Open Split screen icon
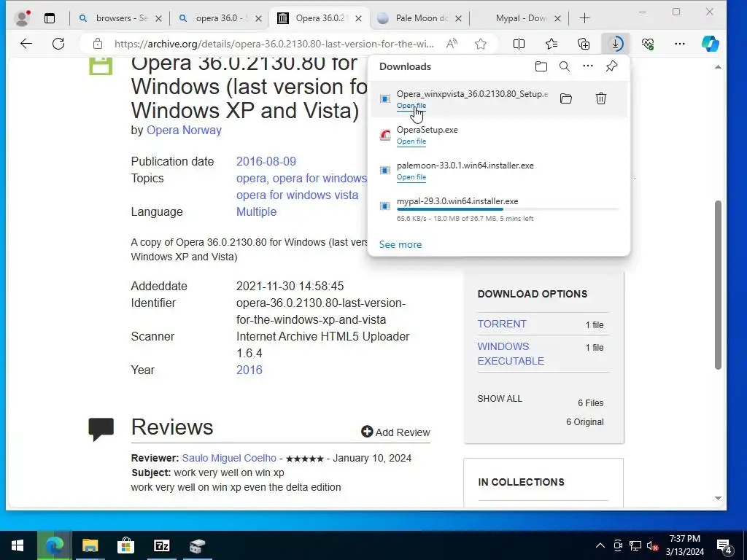747x560 pixels. click(519, 44)
